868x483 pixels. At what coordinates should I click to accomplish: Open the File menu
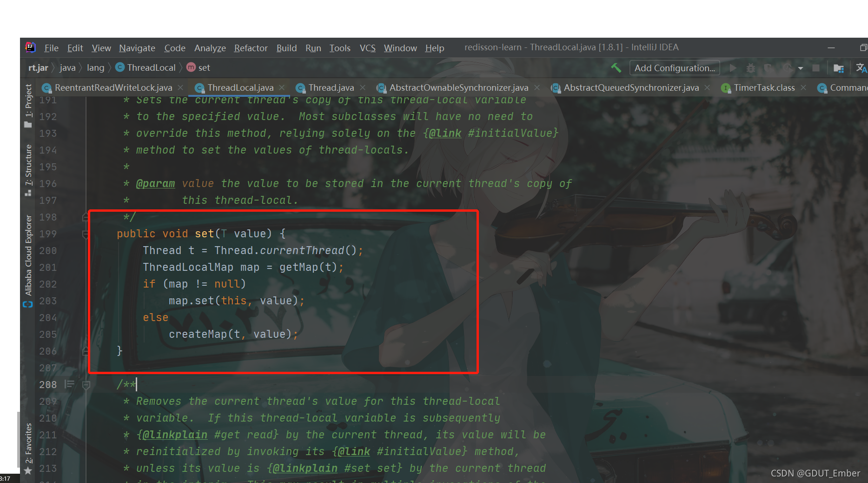pyautogui.click(x=51, y=48)
